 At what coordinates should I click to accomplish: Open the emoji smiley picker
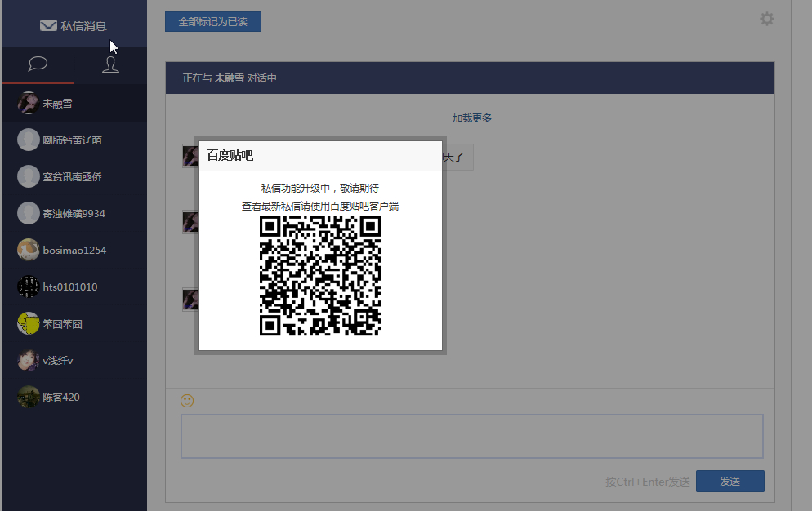[x=187, y=401]
